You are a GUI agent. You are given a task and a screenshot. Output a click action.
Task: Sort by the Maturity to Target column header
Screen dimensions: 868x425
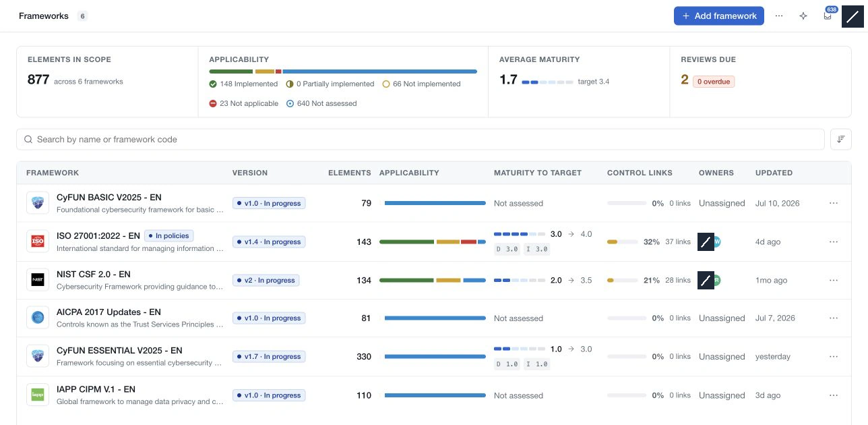coord(538,173)
